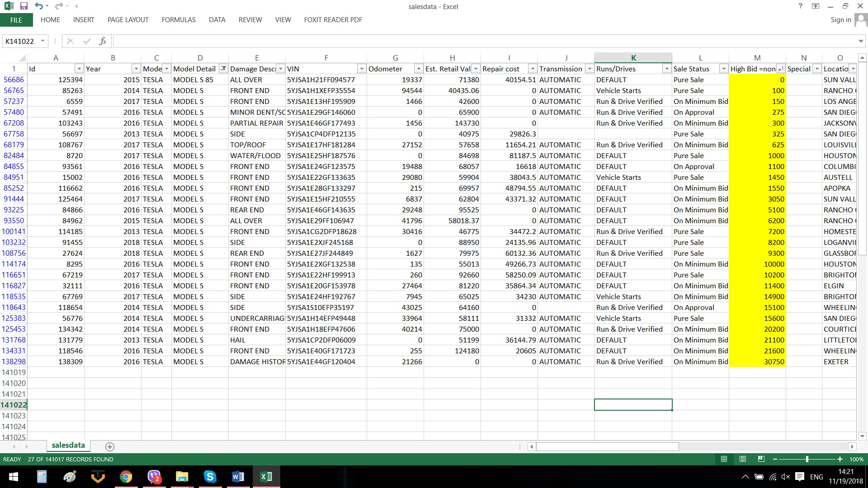Open Chrome from the taskbar
Image resolution: width=868 pixels, height=488 pixels.
[126, 477]
